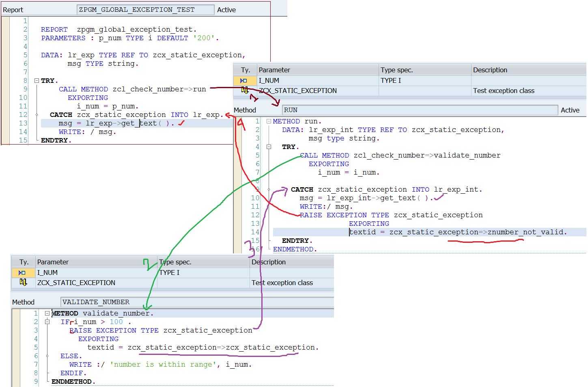The height and width of the screenshot is (387, 588).
Task: Select 'Test exception class' description above VALIDATE_NUMBER method
Action: 282,283
